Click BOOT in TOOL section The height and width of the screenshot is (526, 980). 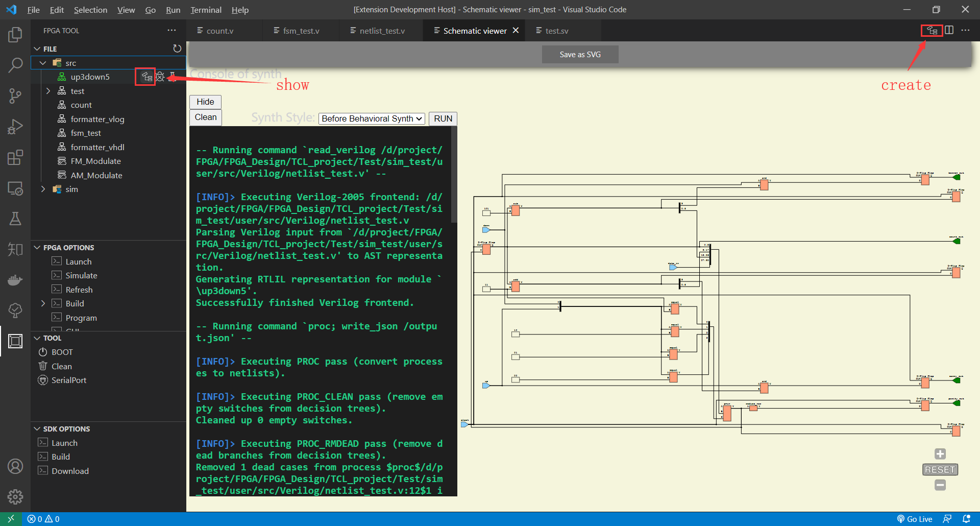(62, 352)
